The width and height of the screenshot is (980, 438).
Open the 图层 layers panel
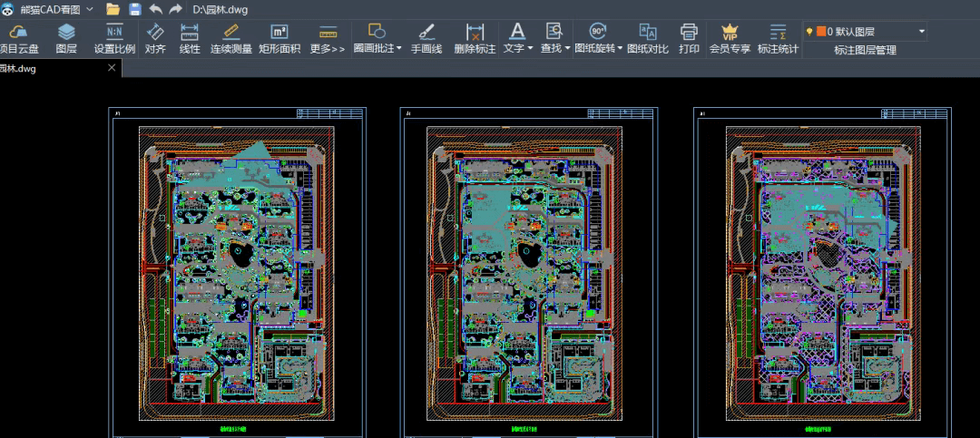click(66, 39)
